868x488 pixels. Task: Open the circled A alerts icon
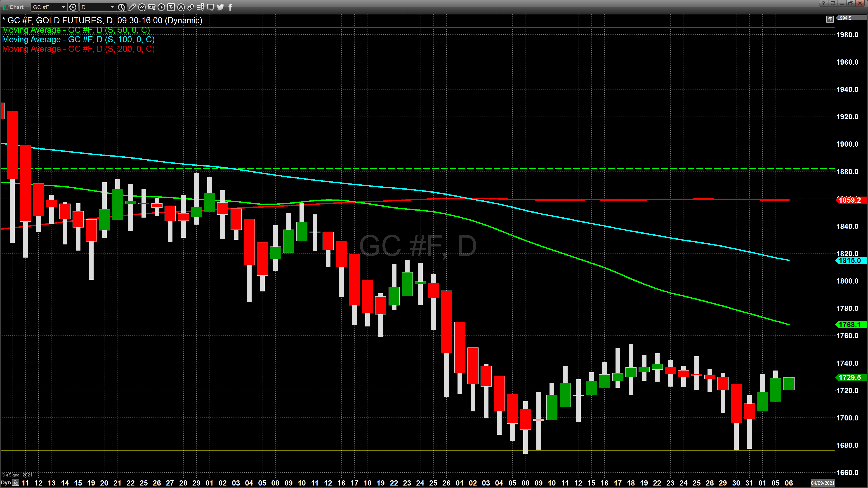point(181,7)
